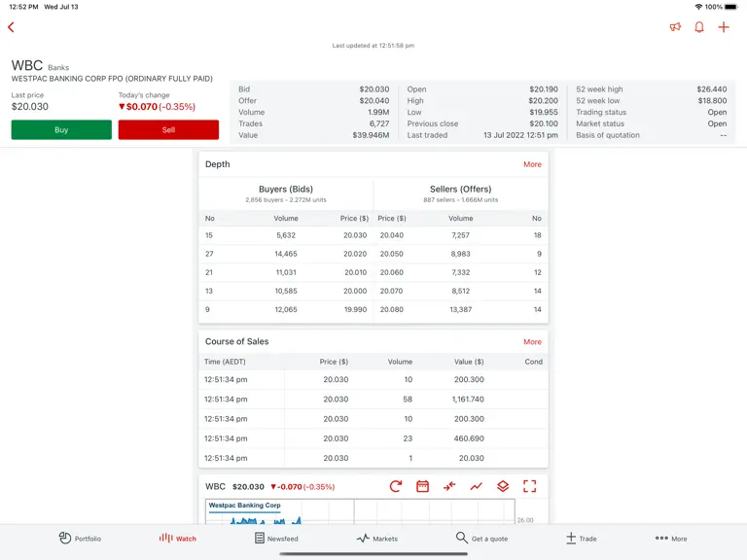Screen dimensions: 747x560
Task: Click the green Buy button
Action: [x=61, y=129]
